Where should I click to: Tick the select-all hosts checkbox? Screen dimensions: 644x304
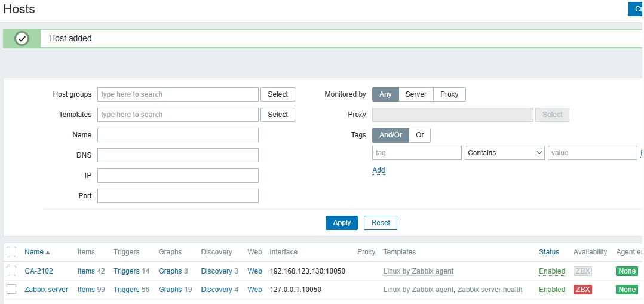(11, 252)
